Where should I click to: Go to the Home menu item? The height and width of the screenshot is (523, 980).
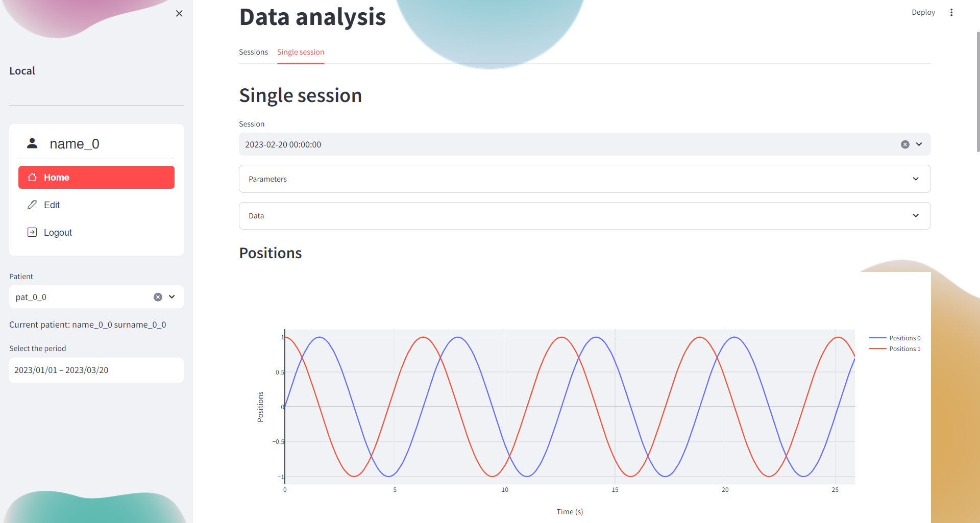click(96, 177)
